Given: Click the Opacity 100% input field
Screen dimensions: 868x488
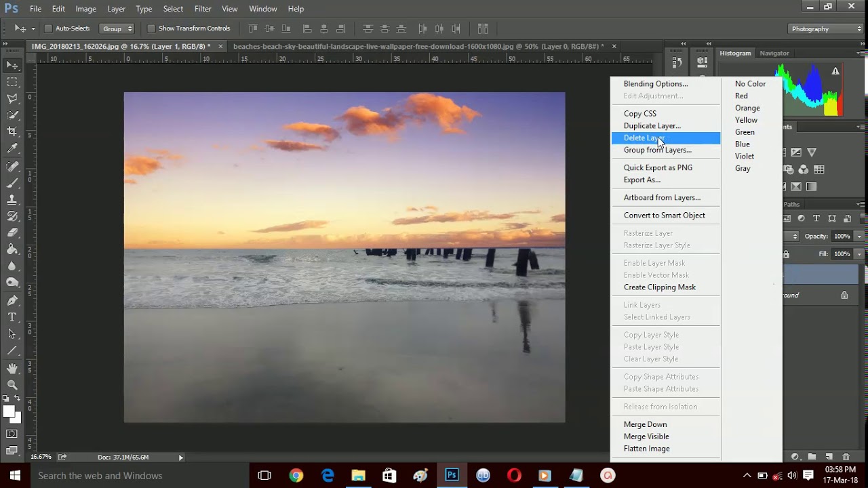Looking at the screenshot, I should 842,237.
